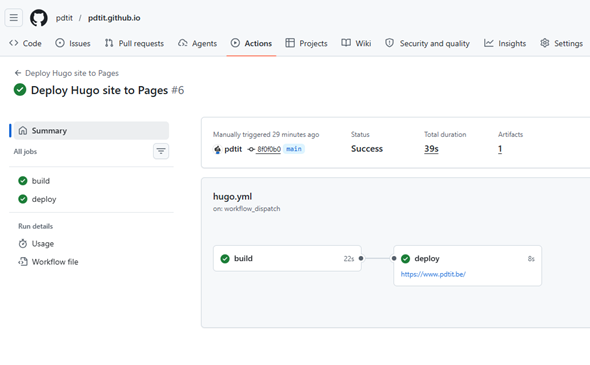Click the main branch label

[x=293, y=149]
